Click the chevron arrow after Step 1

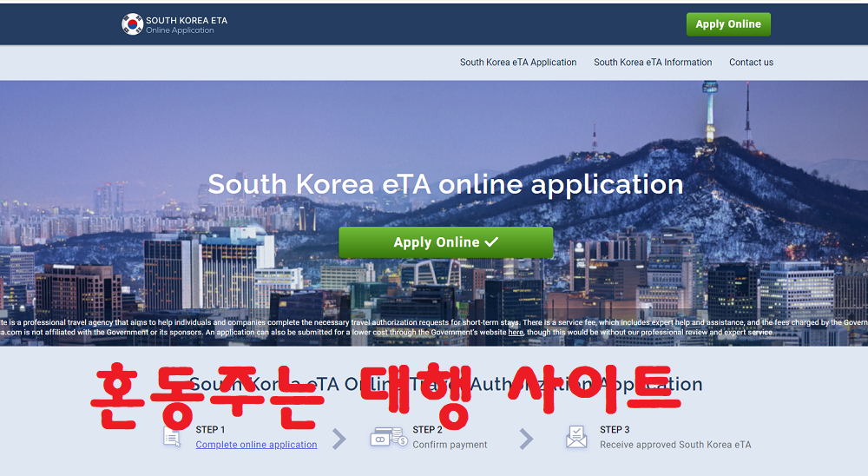[x=339, y=439]
